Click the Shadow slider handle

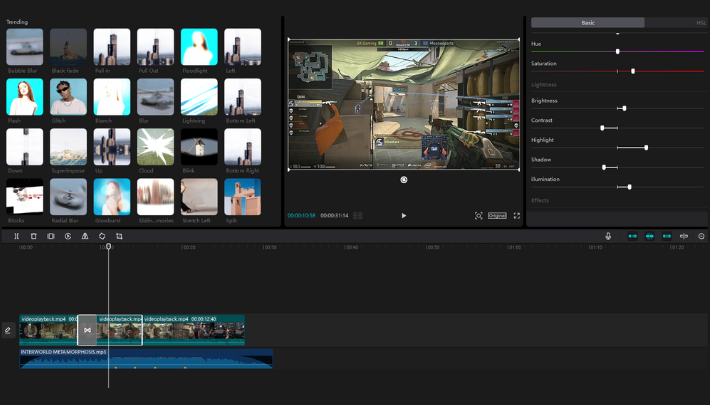click(x=604, y=167)
